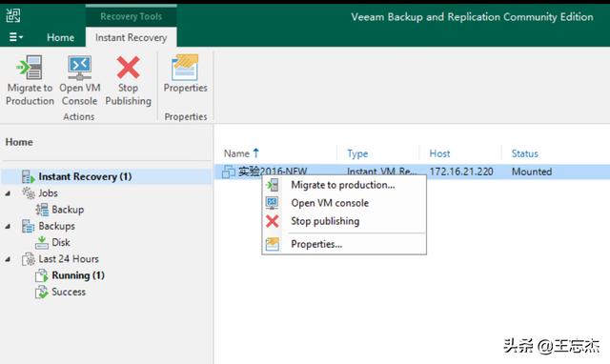
Task: Click the Mounted status cell
Action: tap(532, 172)
